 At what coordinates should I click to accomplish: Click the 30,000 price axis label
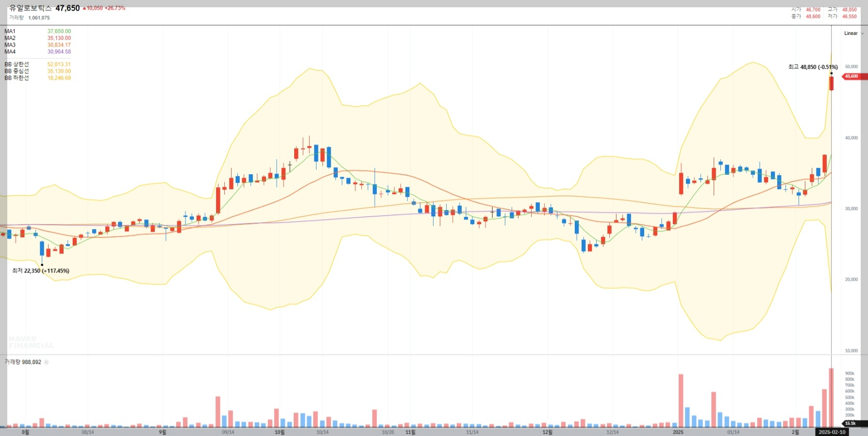click(x=851, y=209)
